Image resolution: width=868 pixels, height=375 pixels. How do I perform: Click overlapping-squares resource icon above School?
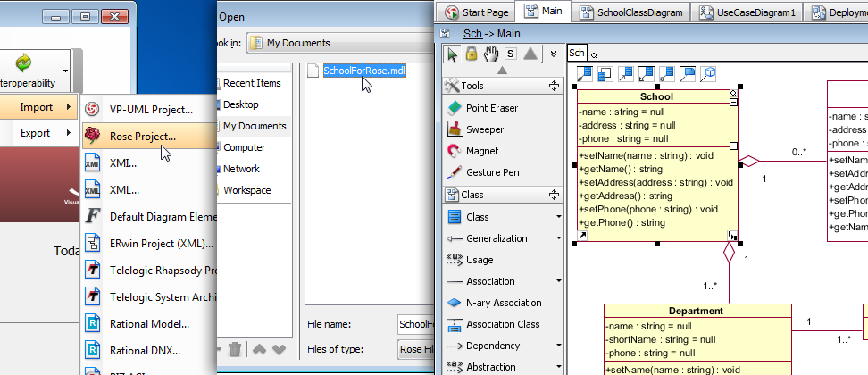(605, 73)
